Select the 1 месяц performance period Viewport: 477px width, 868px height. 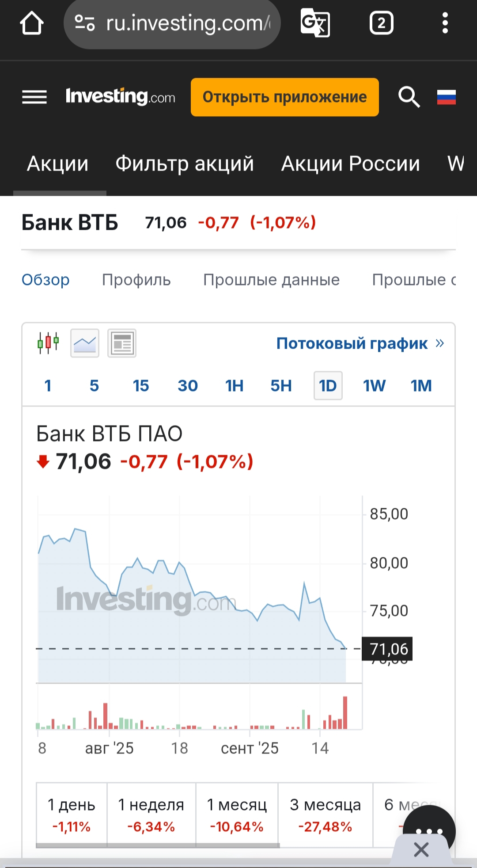[237, 815]
